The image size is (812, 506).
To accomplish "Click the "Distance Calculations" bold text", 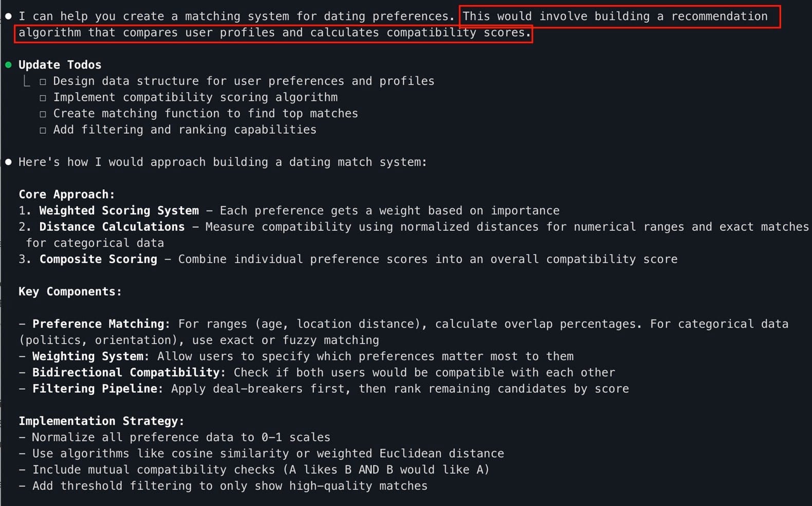I will (112, 227).
